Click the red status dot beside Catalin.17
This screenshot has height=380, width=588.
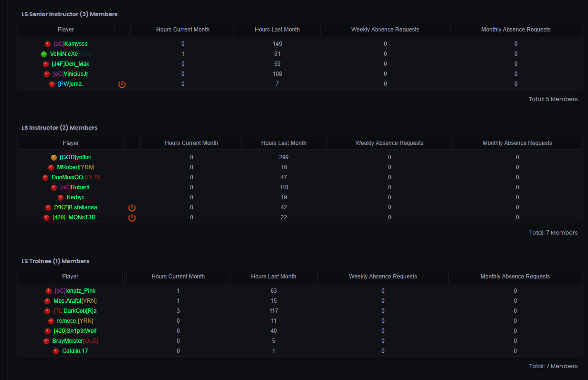click(56, 351)
